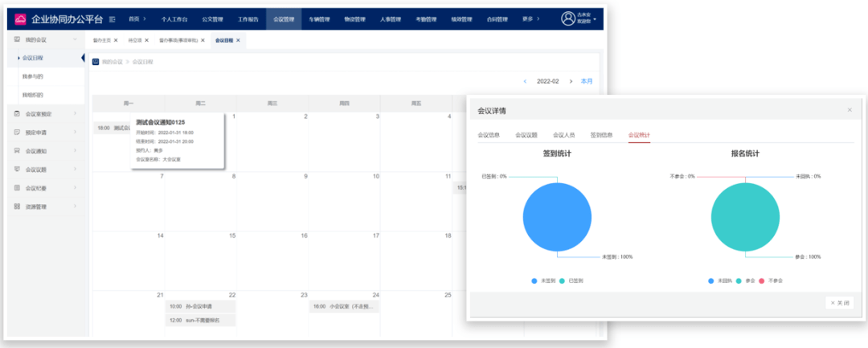Image resolution: width=868 pixels, height=348 pixels.
Task: Click the sidebar collapse hamburger icon
Action: [112, 18]
